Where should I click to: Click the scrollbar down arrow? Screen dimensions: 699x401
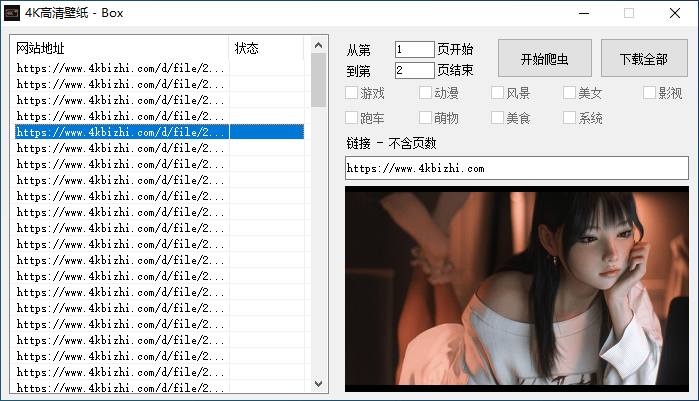[318, 384]
